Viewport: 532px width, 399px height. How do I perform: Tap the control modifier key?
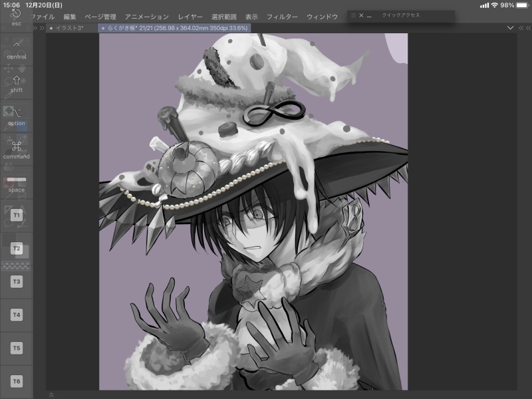coord(16,51)
